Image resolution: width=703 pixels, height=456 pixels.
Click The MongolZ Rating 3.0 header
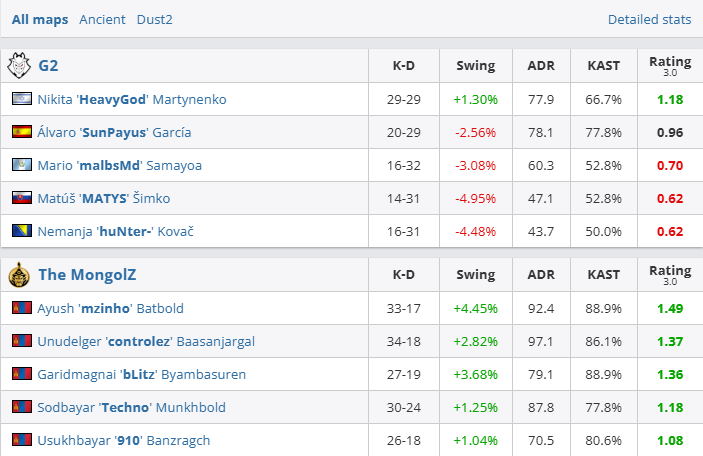(x=669, y=275)
